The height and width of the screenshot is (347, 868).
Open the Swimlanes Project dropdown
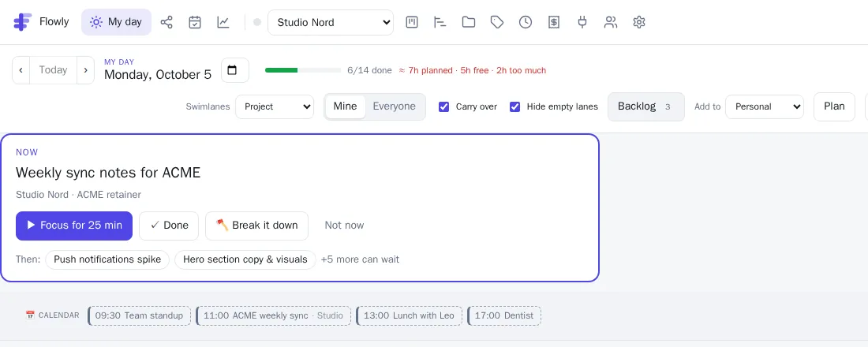pos(275,106)
